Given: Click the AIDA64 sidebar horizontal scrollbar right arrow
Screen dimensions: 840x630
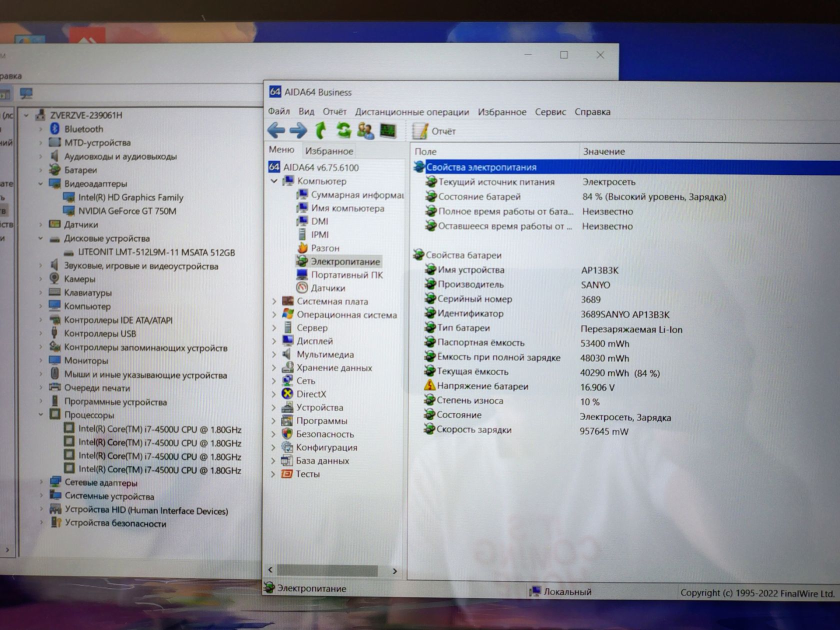Looking at the screenshot, I should (x=395, y=571).
